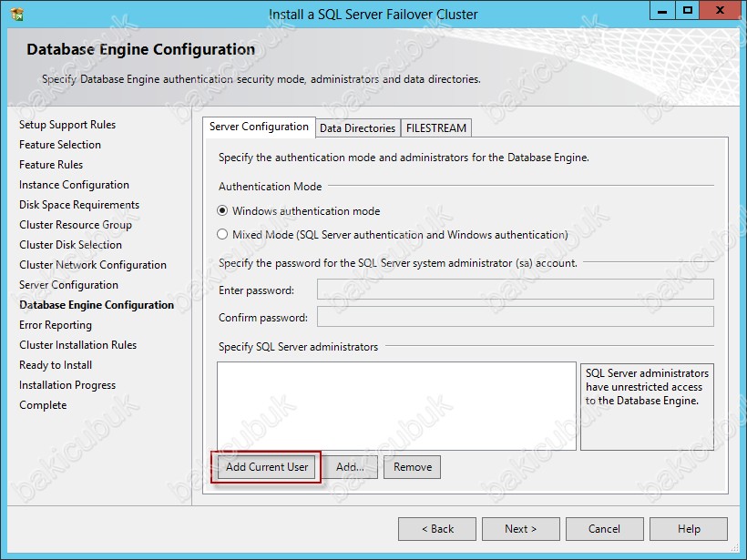Open the FILESTREAM tab

click(x=436, y=128)
